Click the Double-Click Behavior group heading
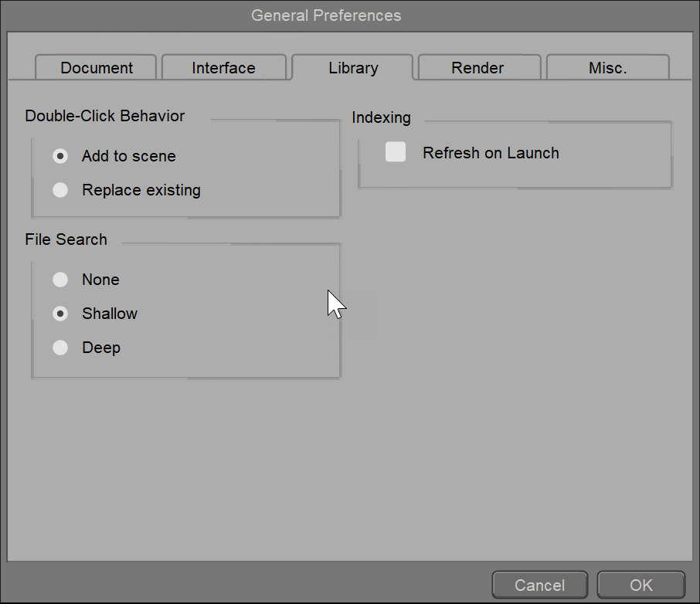 tap(105, 116)
